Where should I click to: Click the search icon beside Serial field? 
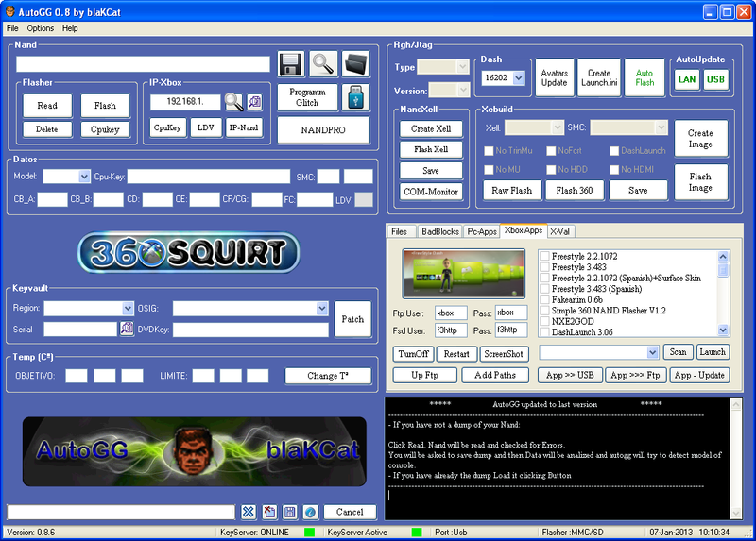coord(127,330)
